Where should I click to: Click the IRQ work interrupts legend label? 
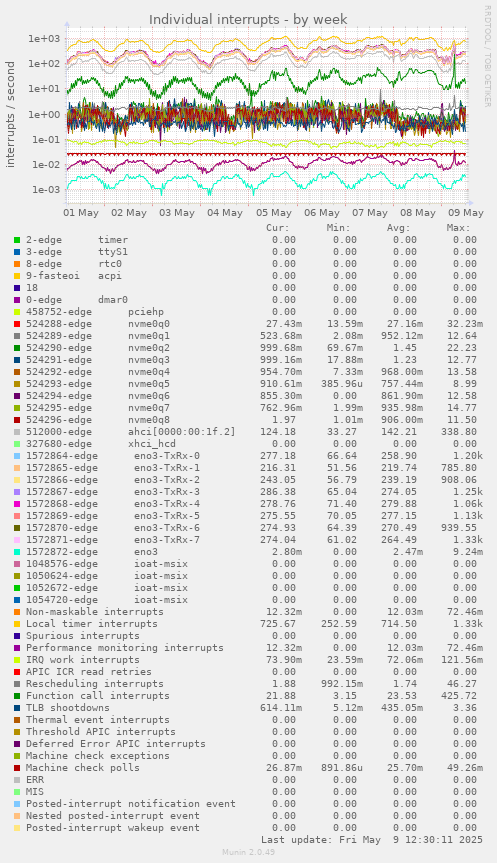(83, 660)
